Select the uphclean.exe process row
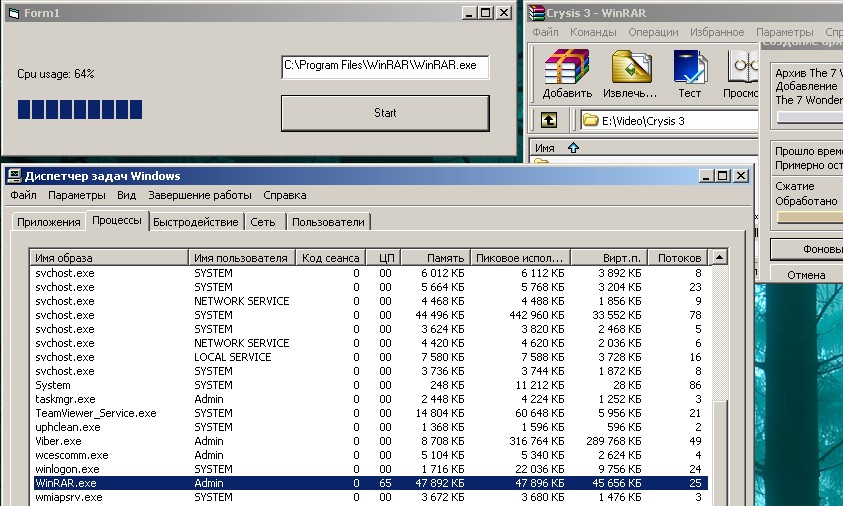 [x=370, y=427]
